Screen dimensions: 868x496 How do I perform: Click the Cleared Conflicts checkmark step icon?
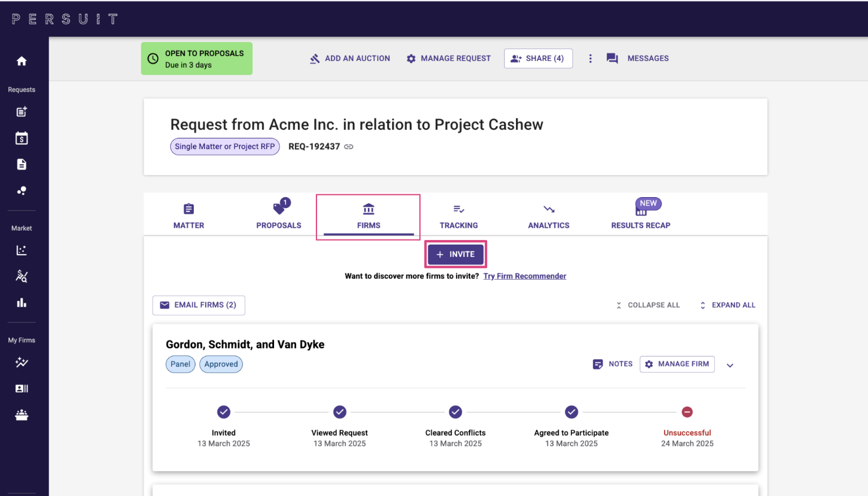click(x=455, y=412)
